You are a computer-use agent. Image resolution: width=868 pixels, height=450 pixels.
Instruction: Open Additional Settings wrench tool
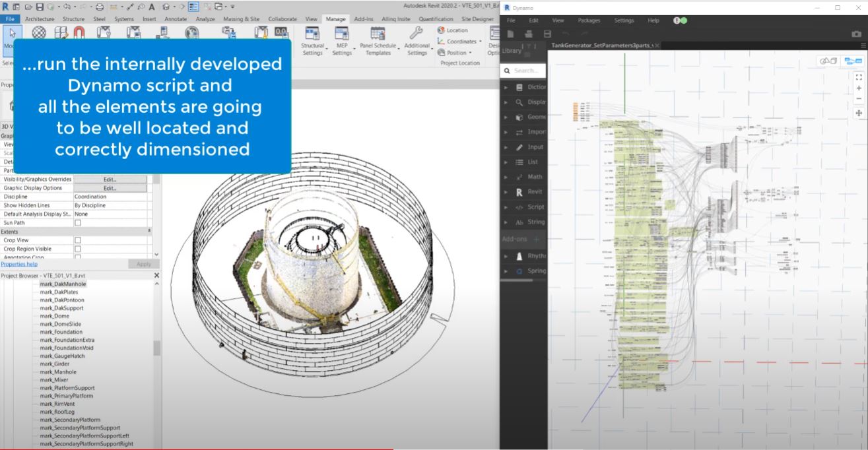pos(417,41)
